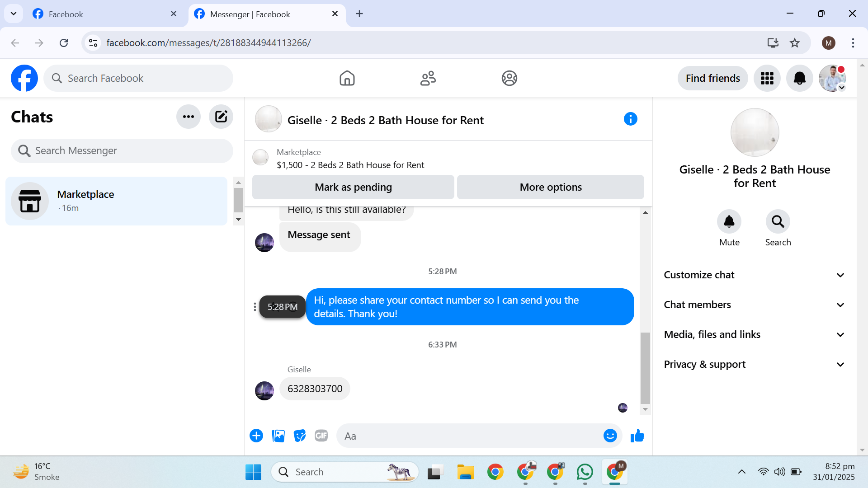This screenshot has width=868, height=488.
Task: Open Wi-Fi network icon in system tray
Action: pos(763,472)
